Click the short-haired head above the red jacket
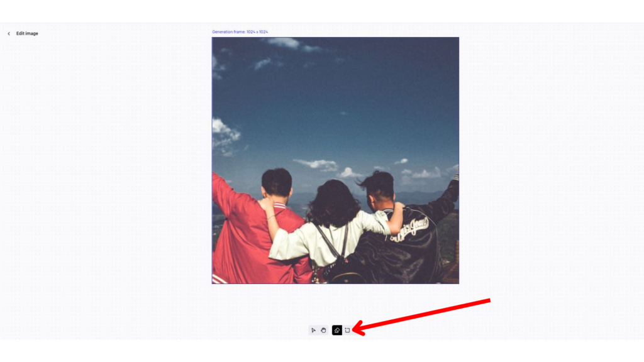This screenshot has width=644, height=362. pos(277,182)
